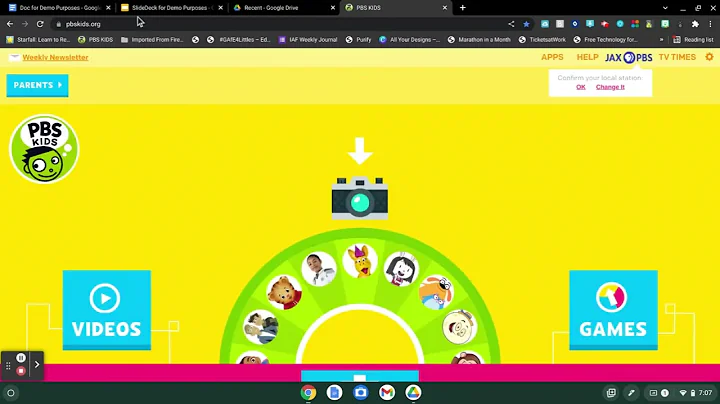Open the Weekly Newsletter link
This screenshot has width=720, height=404.
point(55,57)
